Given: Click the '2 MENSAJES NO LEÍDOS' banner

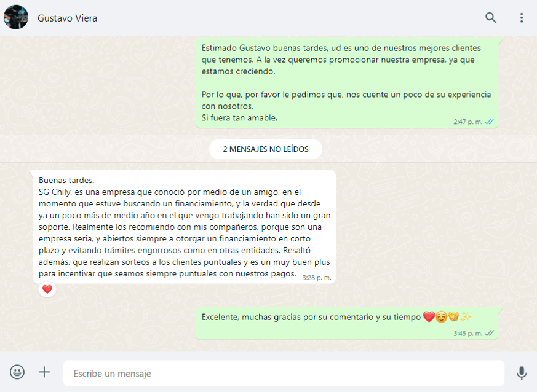Looking at the screenshot, I should point(266,149).
